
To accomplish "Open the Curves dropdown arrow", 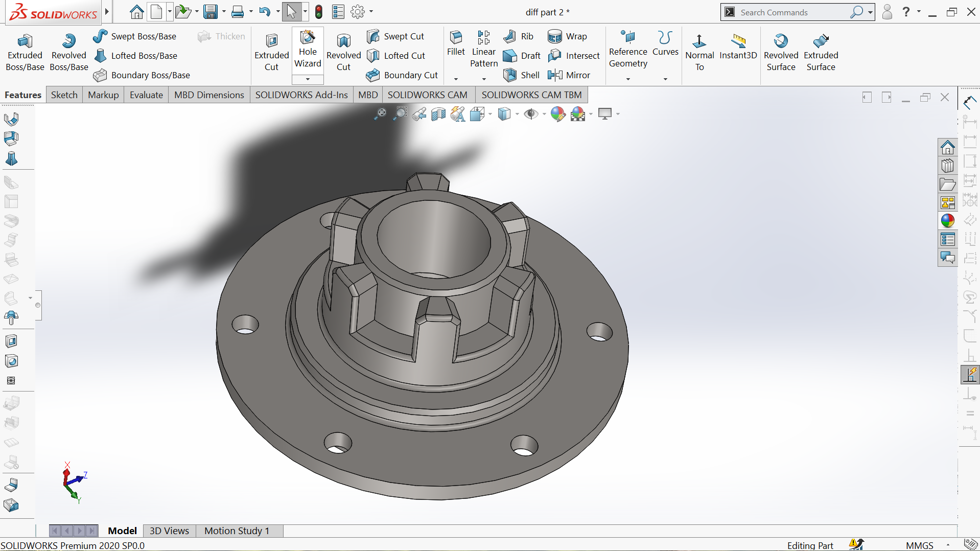I will pos(665,79).
